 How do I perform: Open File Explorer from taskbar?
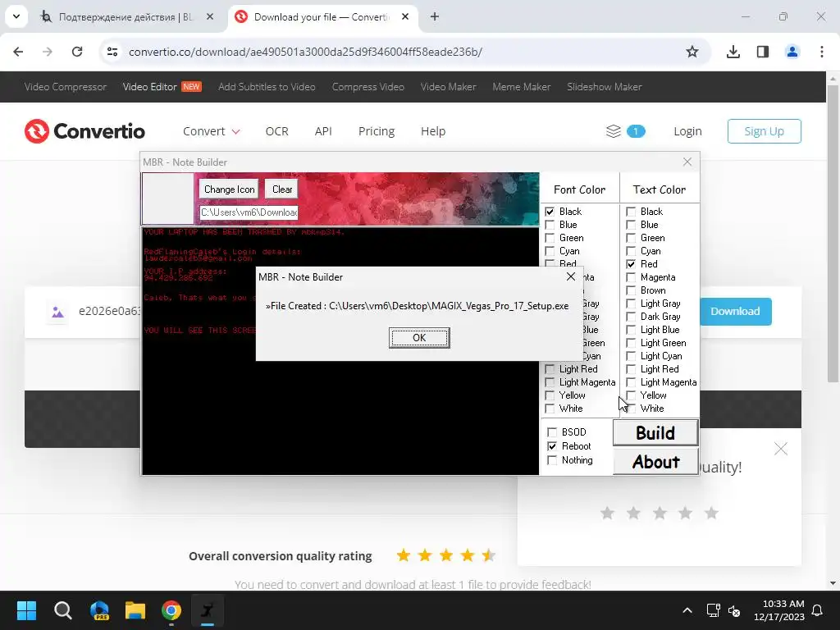click(x=135, y=610)
